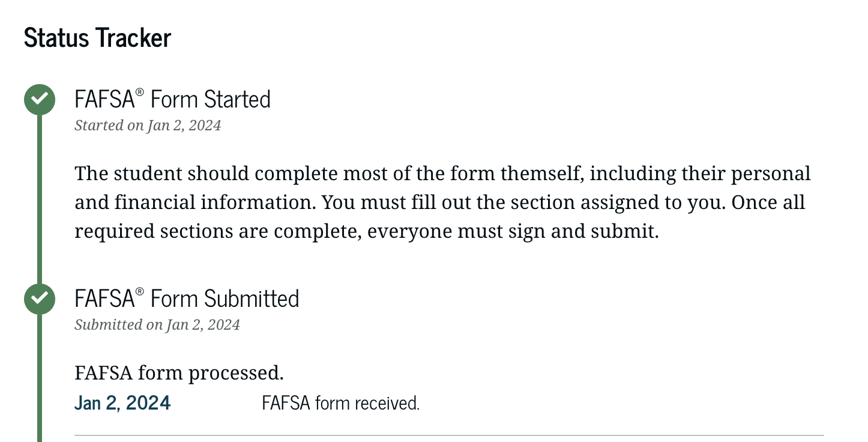
Task: Click the "Submitted on Jan 2, 2024" text
Action: coord(157,325)
